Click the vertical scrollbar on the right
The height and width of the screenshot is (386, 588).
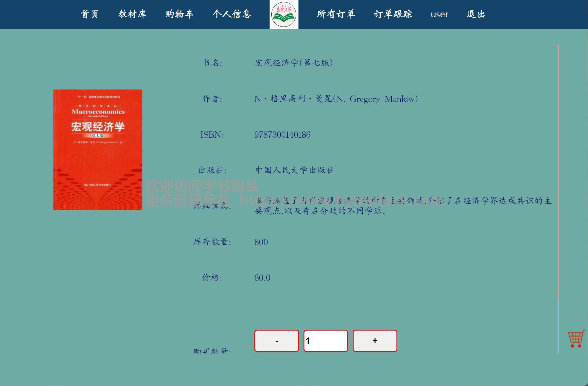tap(558, 179)
